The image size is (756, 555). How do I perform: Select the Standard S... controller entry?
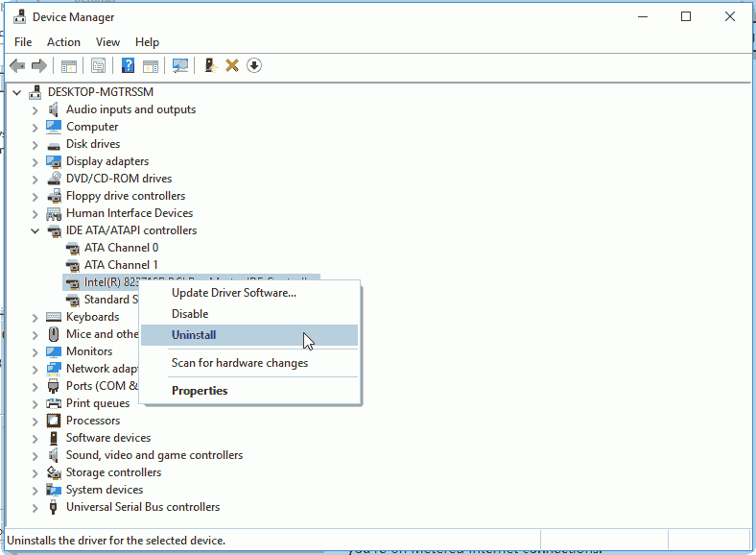coord(111,300)
